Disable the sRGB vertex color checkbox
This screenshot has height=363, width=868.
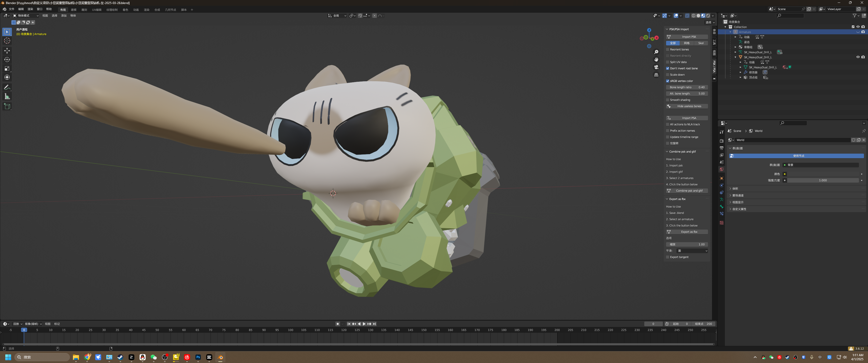point(668,81)
